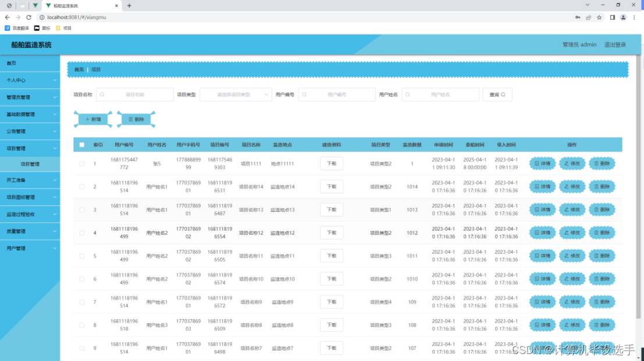Screen dimensions: 644x361
Task: Check the checkbox for row 5
Action: (x=81, y=256)
